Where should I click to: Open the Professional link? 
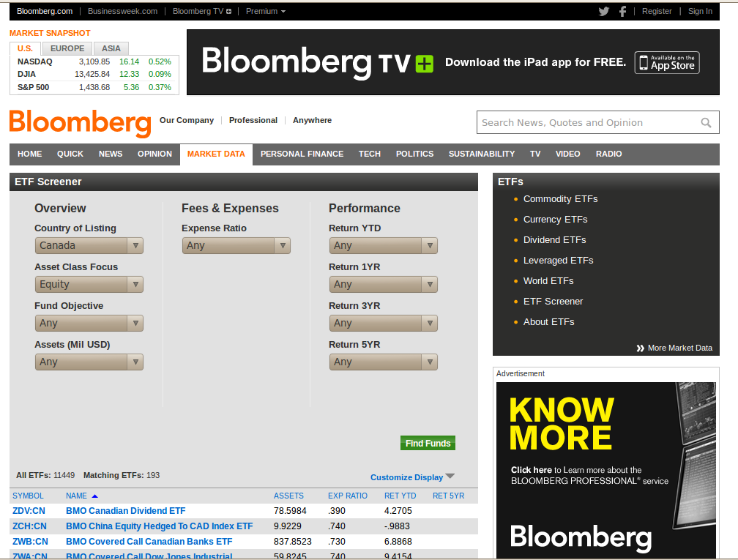253,121
